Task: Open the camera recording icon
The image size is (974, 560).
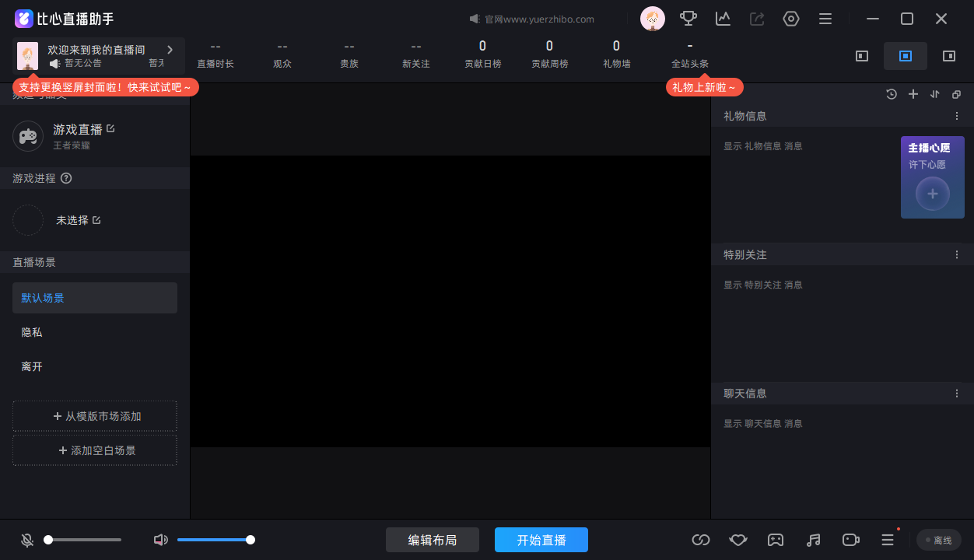Action: 850,540
